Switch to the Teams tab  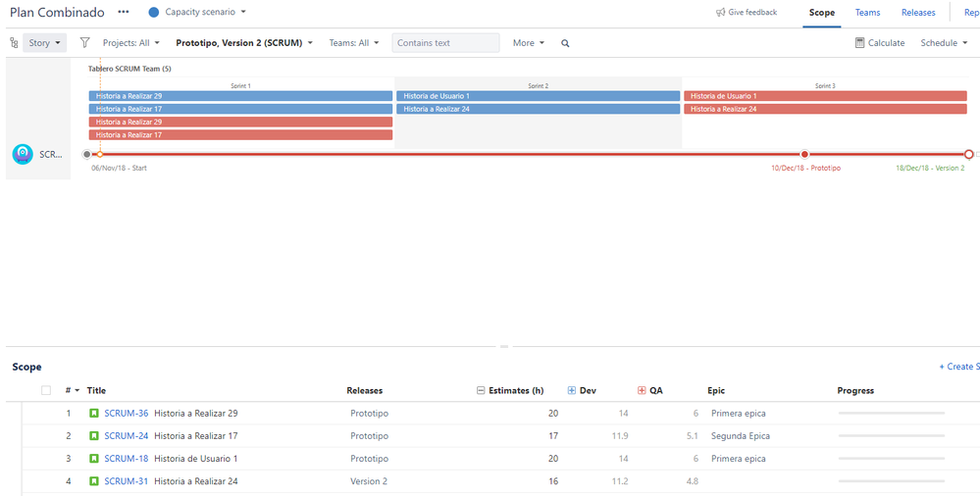pyautogui.click(x=867, y=13)
